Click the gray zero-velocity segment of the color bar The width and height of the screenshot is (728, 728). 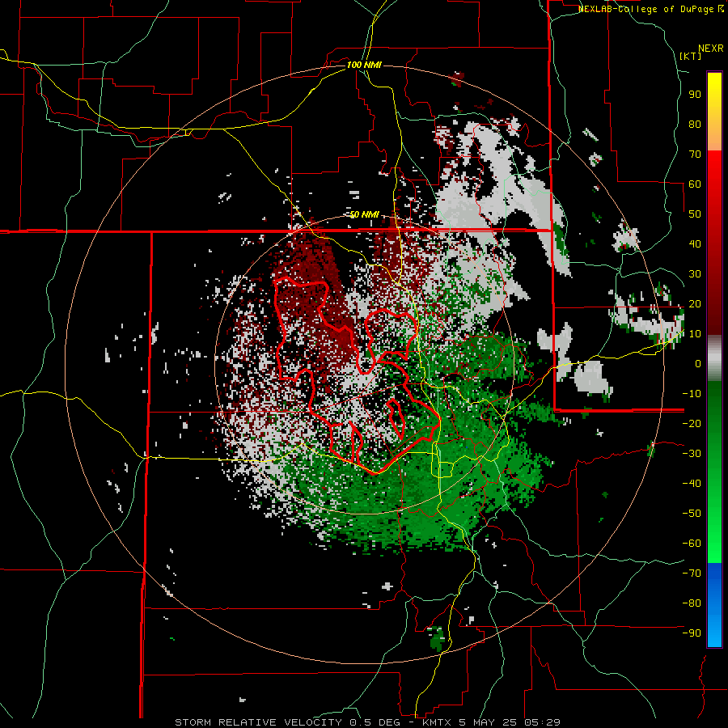coord(714,358)
